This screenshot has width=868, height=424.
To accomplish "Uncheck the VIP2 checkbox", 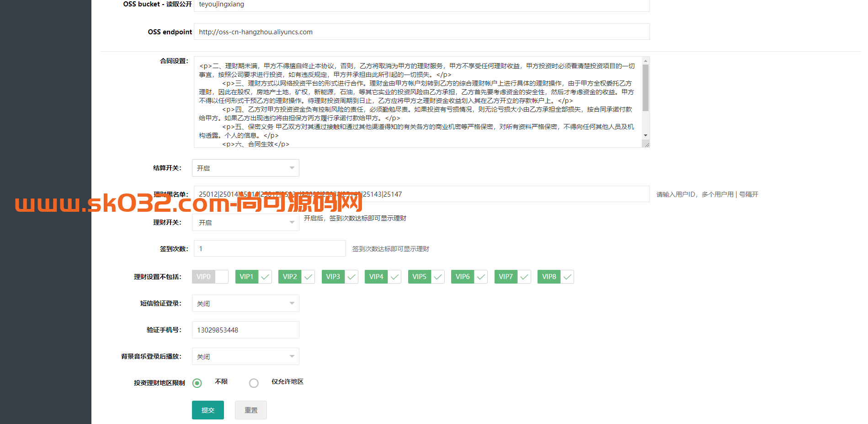I will tap(297, 277).
